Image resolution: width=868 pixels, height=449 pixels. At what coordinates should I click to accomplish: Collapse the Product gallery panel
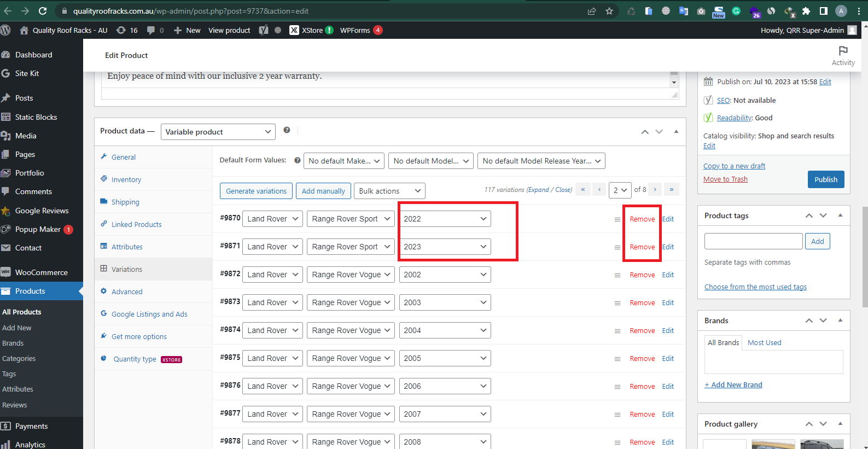[840, 423]
